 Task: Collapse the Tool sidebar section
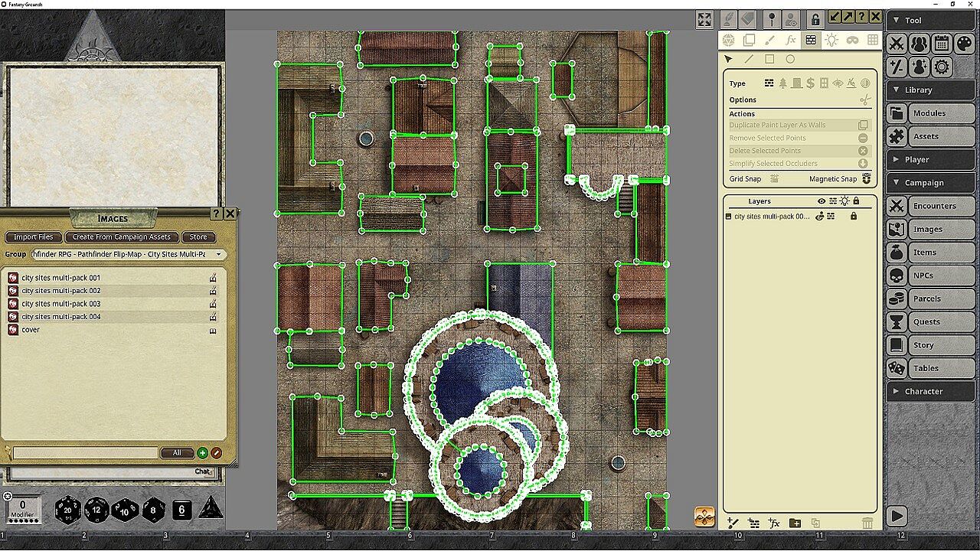[930, 21]
